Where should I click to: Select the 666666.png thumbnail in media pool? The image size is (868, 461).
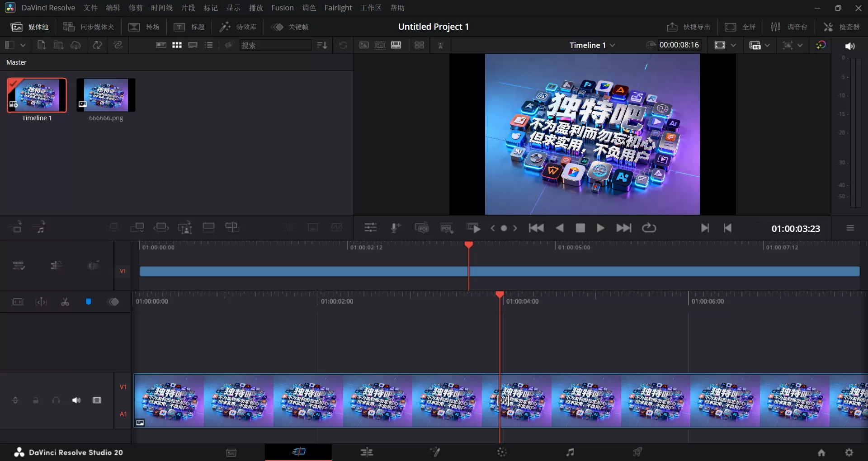(105, 95)
